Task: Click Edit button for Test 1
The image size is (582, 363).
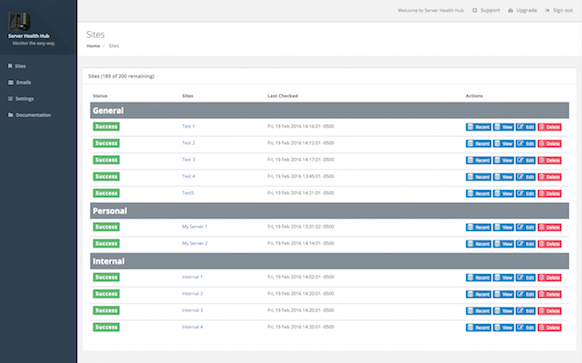Action: 526,127
